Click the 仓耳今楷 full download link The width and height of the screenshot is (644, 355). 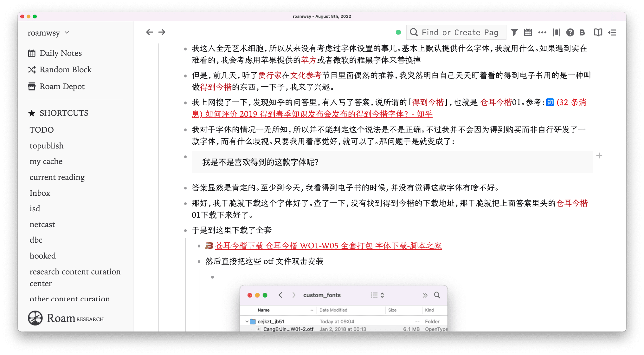point(328,246)
